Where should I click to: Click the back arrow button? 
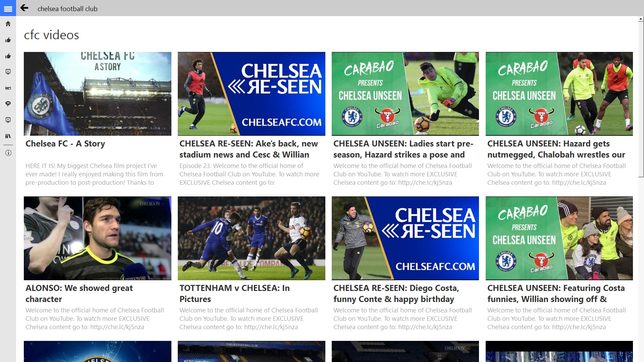(24, 8)
